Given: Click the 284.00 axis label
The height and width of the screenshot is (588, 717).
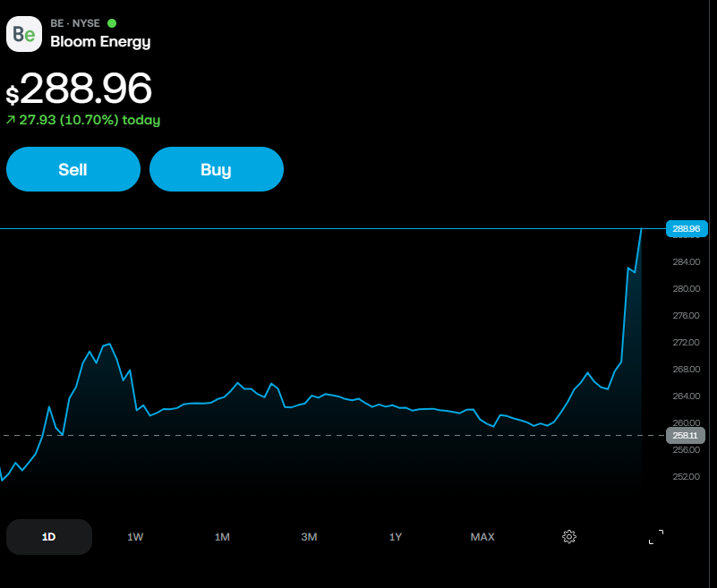Looking at the screenshot, I should (687, 261).
